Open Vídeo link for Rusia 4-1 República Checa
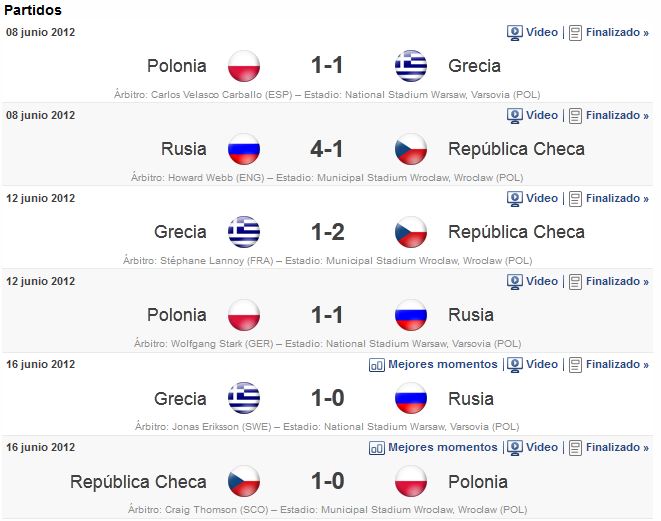 [542, 115]
